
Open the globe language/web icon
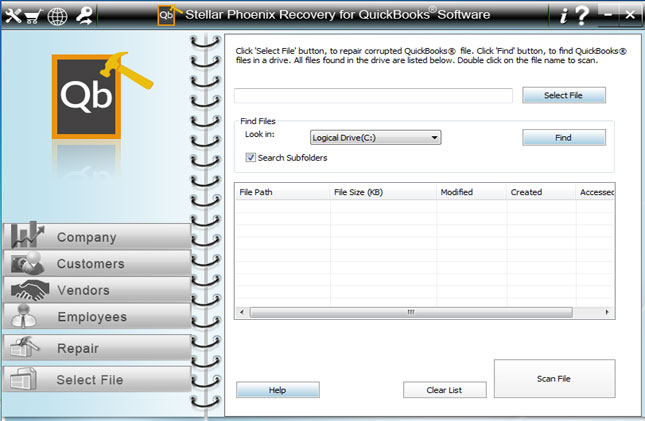tap(58, 17)
